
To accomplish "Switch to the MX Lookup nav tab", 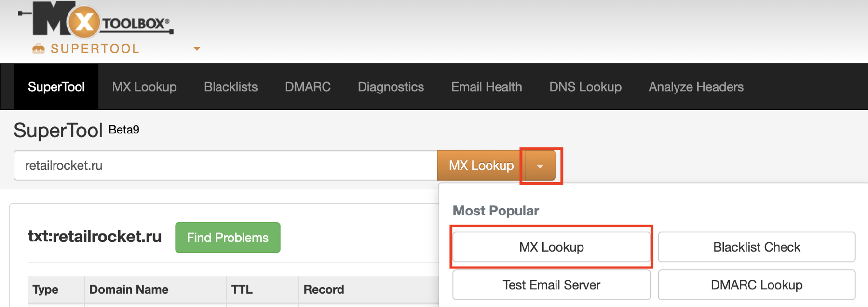I will [x=144, y=87].
